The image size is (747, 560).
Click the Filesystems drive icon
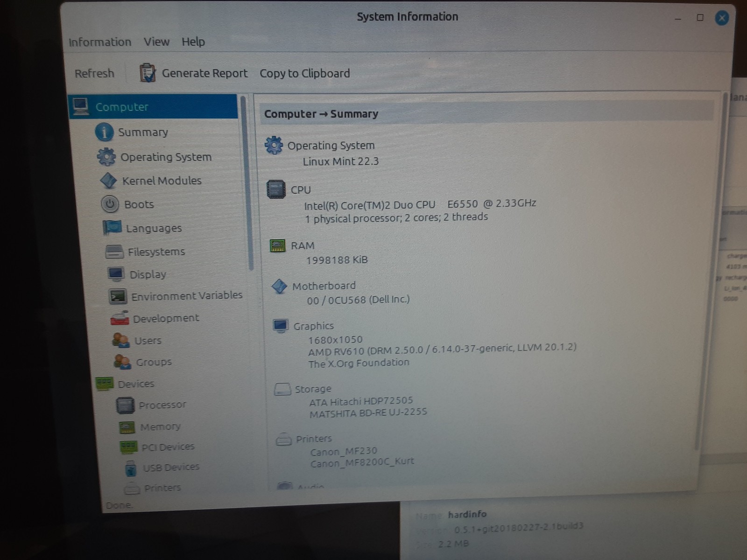pos(114,252)
